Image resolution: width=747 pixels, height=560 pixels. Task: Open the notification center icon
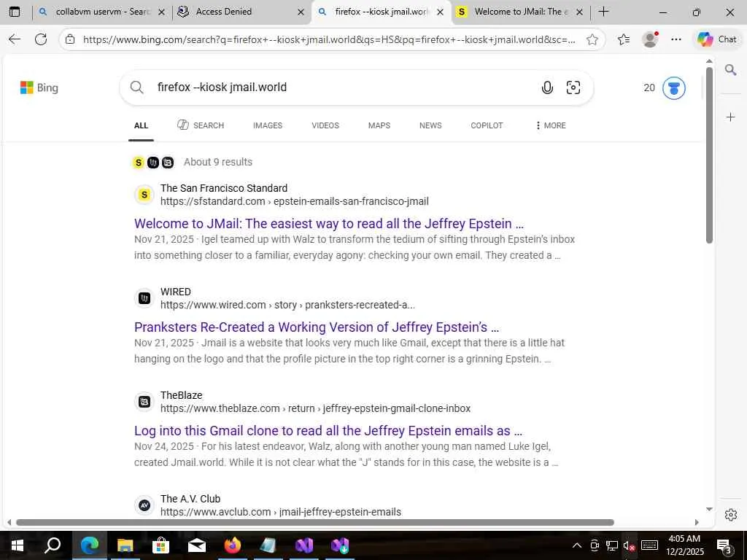[724, 545]
